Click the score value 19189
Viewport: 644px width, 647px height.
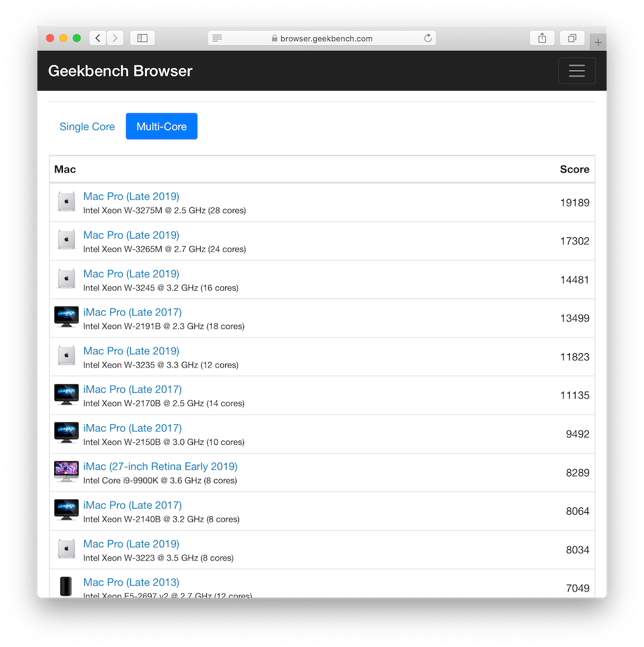[x=575, y=203]
